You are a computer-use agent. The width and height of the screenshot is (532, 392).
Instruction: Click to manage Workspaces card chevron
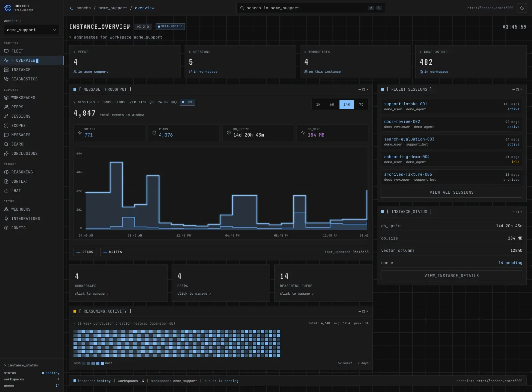108,294
